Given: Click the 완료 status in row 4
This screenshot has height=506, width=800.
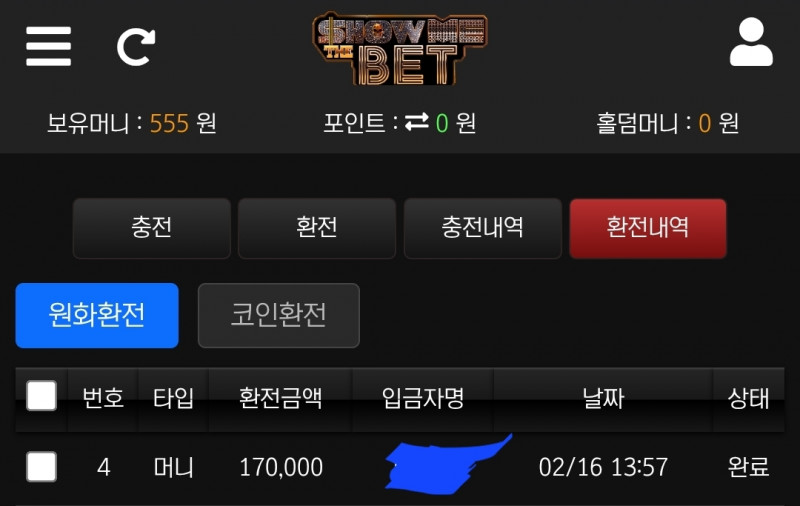Looking at the screenshot, I should tap(748, 467).
